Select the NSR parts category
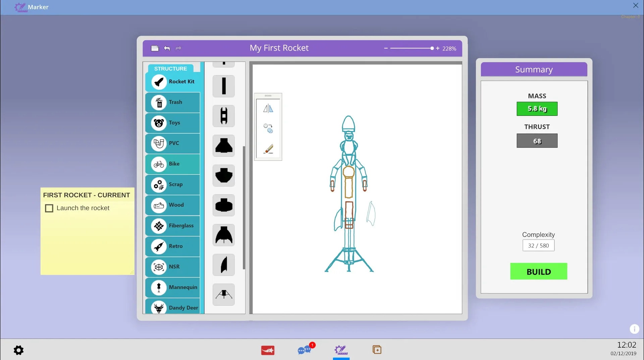This screenshot has height=360, width=644. (x=172, y=267)
